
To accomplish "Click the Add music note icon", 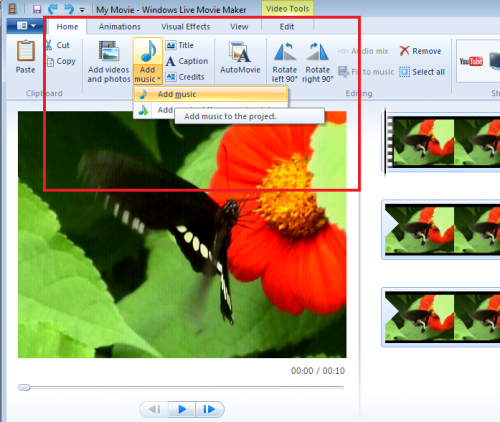I will (148, 51).
